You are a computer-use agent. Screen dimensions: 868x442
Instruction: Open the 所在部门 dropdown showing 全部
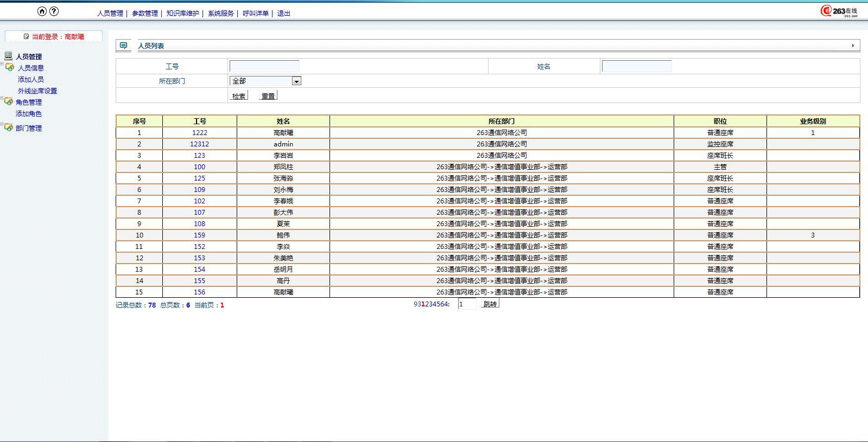265,81
